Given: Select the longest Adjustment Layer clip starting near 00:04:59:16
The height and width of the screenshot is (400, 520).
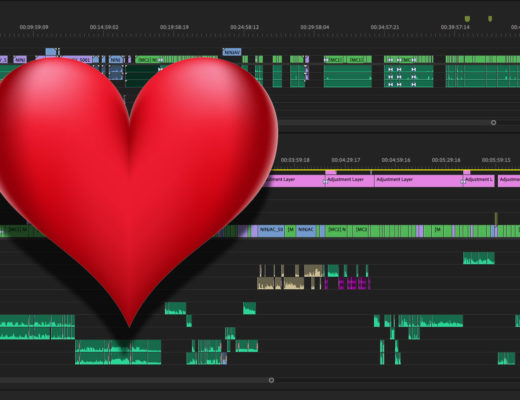Looking at the screenshot, I should [x=419, y=181].
